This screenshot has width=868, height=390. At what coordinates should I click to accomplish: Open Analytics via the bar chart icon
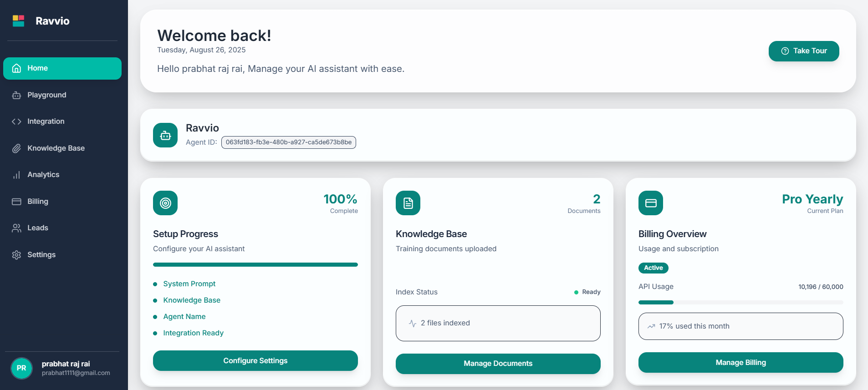pos(16,175)
